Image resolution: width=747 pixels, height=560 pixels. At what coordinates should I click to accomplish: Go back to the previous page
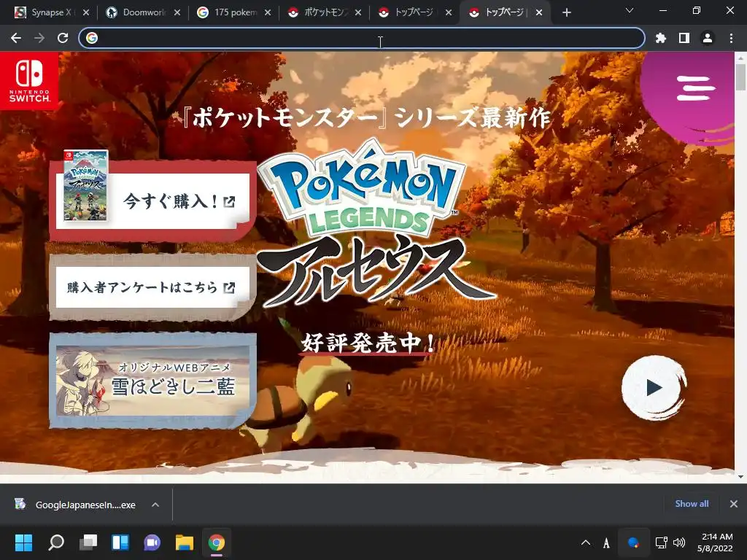(x=16, y=38)
